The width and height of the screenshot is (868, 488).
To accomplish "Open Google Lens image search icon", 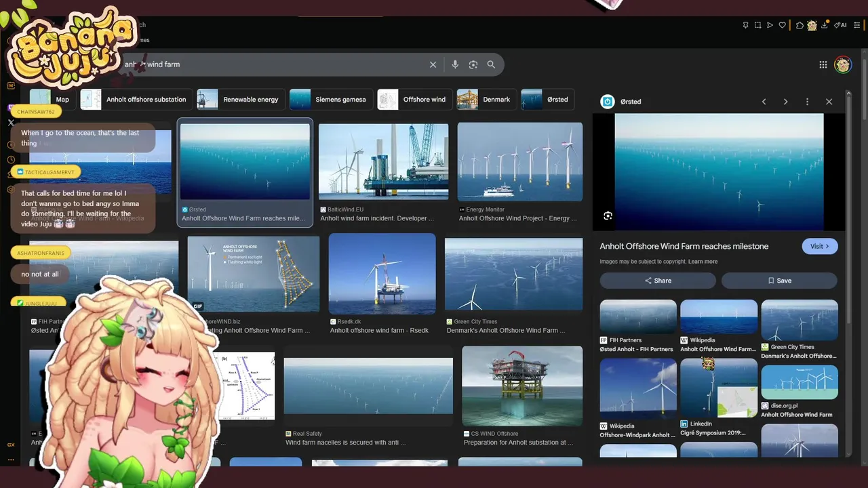I will click(473, 64).
